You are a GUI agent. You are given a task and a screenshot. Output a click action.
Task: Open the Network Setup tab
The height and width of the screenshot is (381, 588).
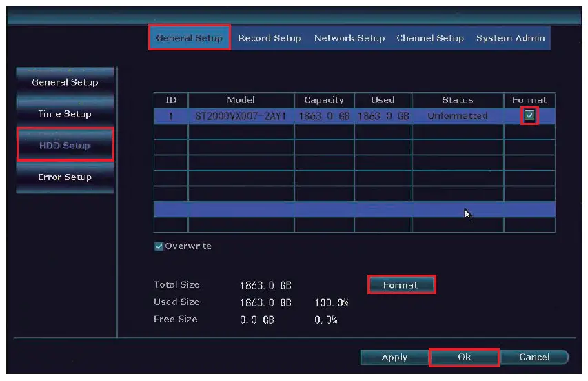(x=349, y=38)
